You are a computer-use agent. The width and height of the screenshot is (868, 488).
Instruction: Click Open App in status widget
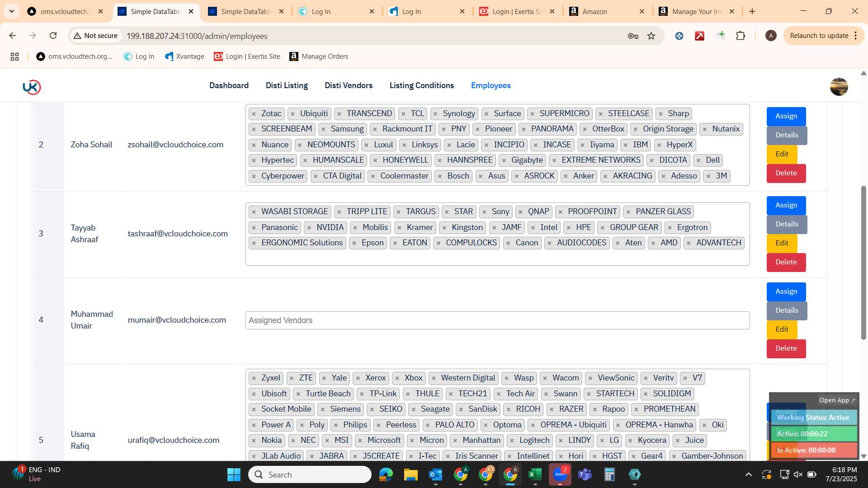(x=837, y=400)
